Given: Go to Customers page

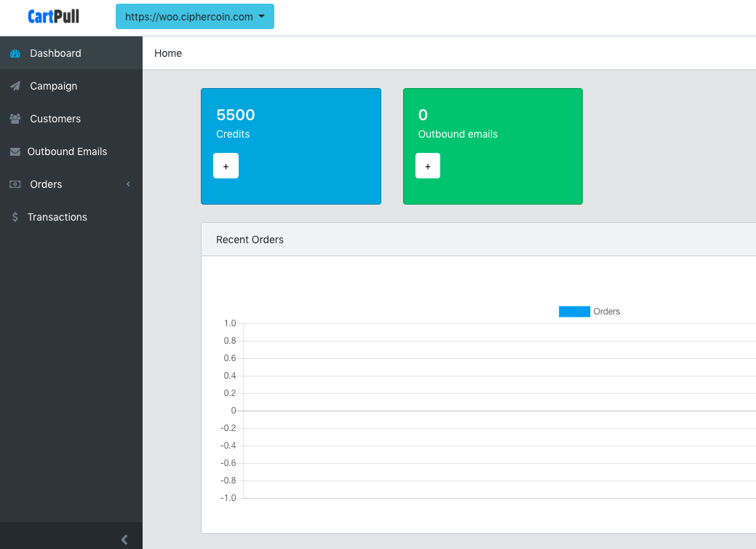Looking at the screenshot, I should point(55,119).
